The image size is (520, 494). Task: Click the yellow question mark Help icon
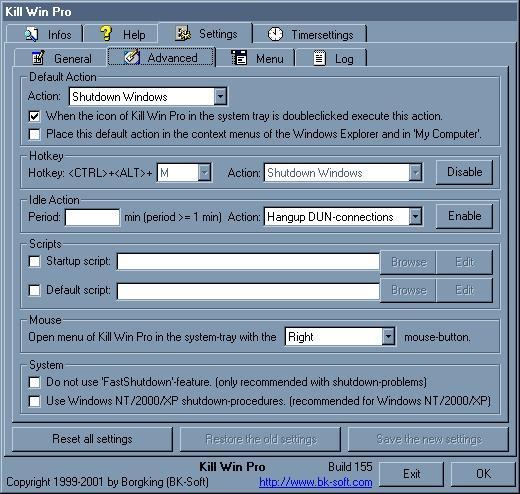tap(106, 33)
